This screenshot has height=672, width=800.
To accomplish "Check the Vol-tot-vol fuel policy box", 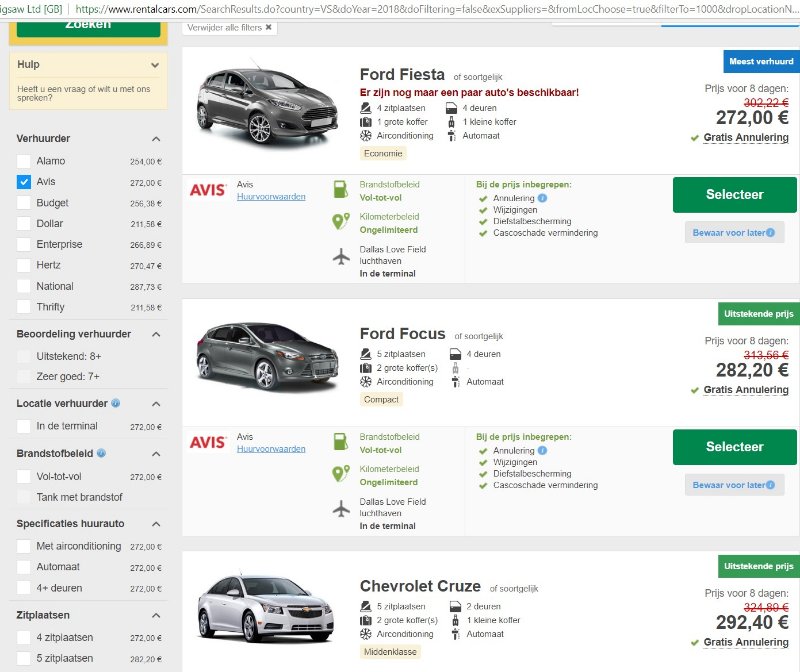I will pyautogui.click(x=24, y=477).
